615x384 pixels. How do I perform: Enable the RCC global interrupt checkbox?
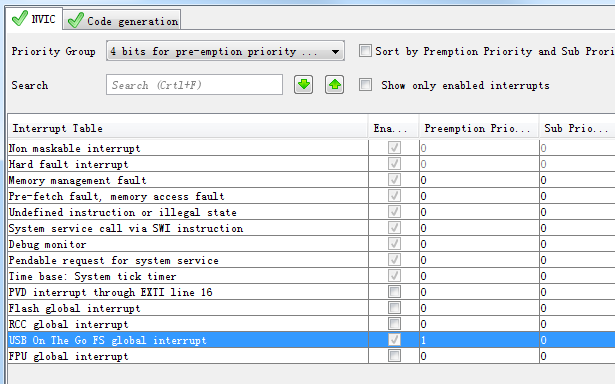pos(394,324)
